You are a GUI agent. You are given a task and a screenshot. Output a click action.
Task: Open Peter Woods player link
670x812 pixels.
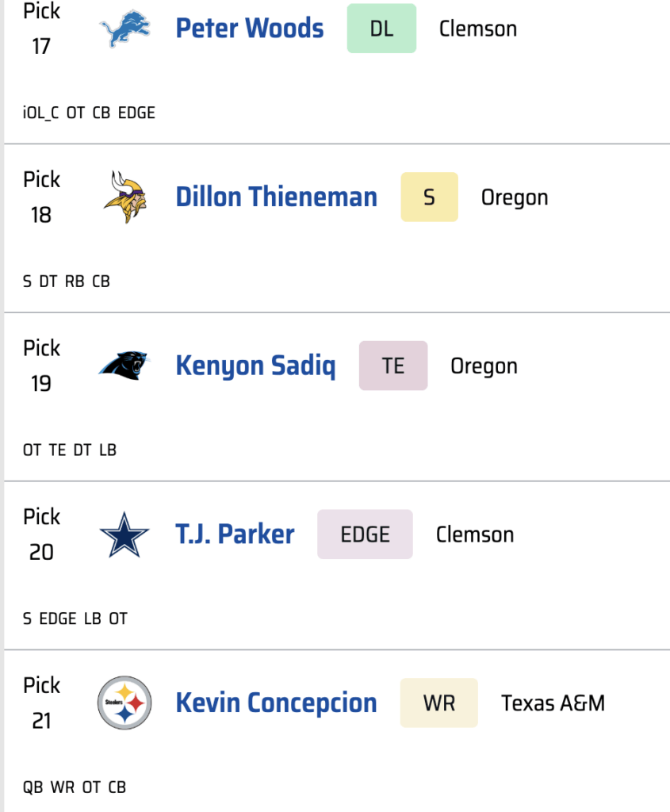[250, 29]
